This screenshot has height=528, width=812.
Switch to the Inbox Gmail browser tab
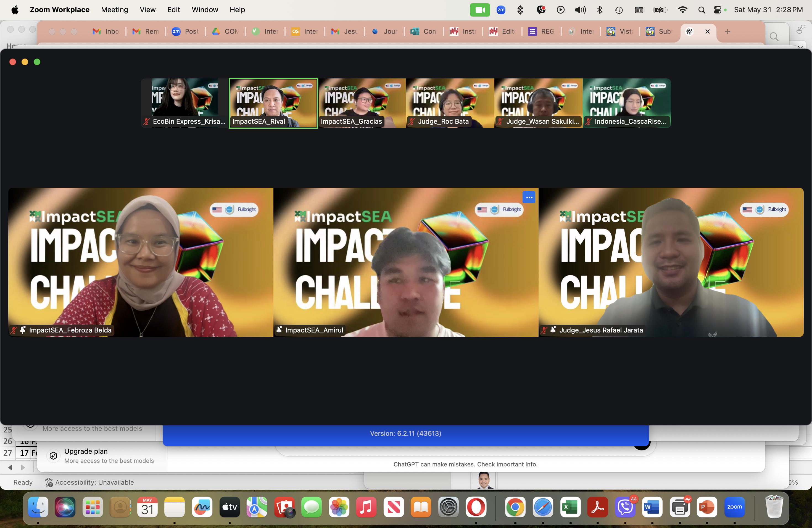point(106,32)
